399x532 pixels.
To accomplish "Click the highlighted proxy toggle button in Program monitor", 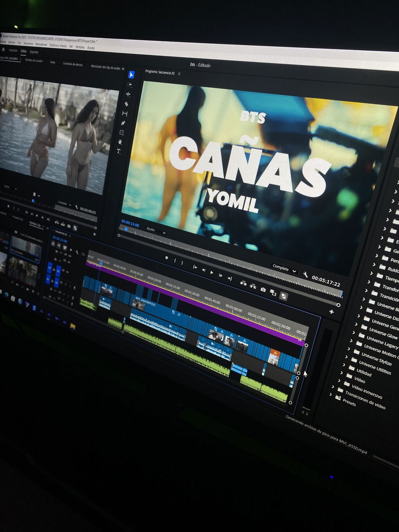I will point(283,296).
